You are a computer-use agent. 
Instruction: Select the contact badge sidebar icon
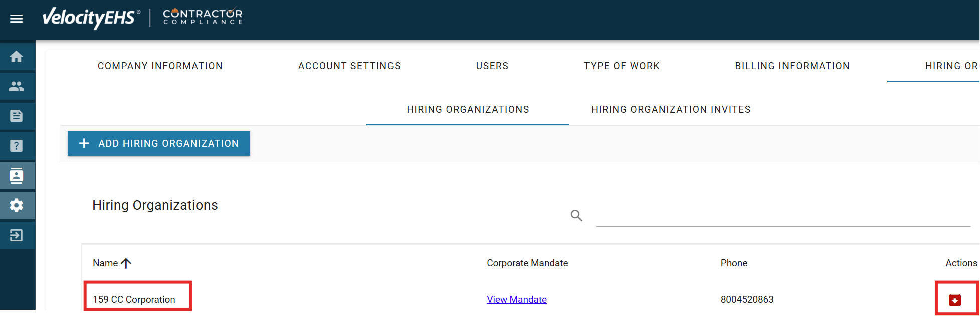pyautogui.click(x=17, y=176)
